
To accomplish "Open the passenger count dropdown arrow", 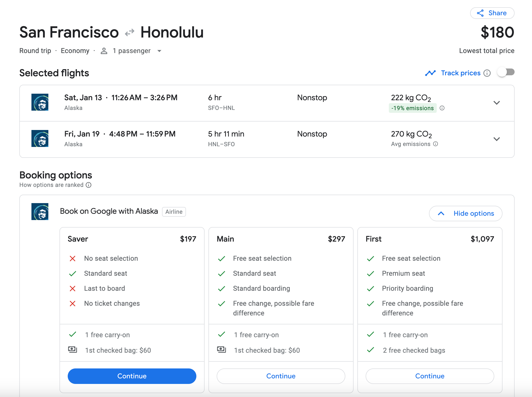I will tap(159, 51).
